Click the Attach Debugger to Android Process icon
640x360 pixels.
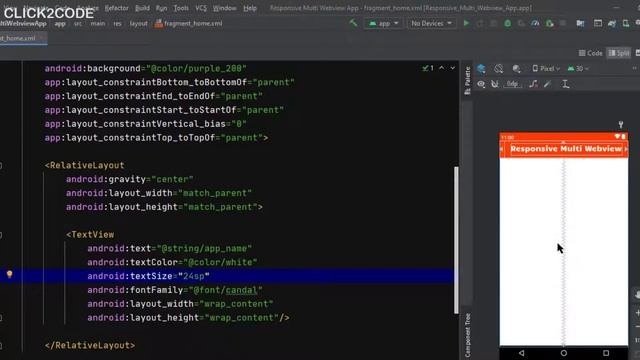point(549,24)
